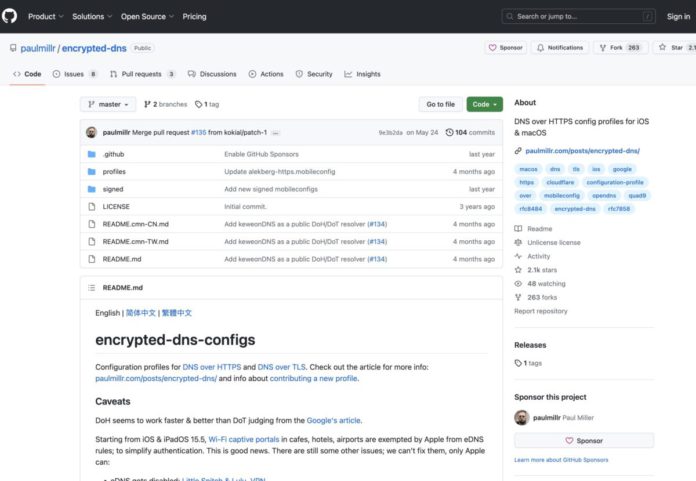The height and width of the screenshot is (481, 696).
Task: Open 2 branches list
Action: [165, 104]
